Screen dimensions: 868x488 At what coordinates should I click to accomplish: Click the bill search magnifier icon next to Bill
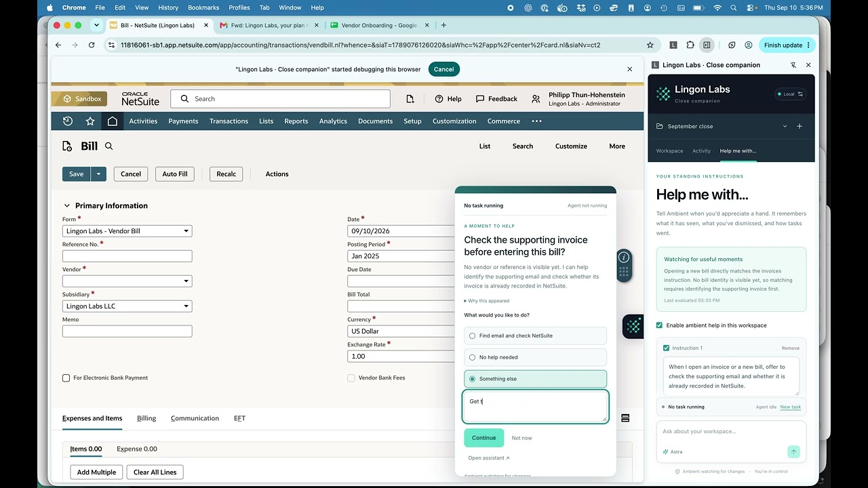pos(108,146)
